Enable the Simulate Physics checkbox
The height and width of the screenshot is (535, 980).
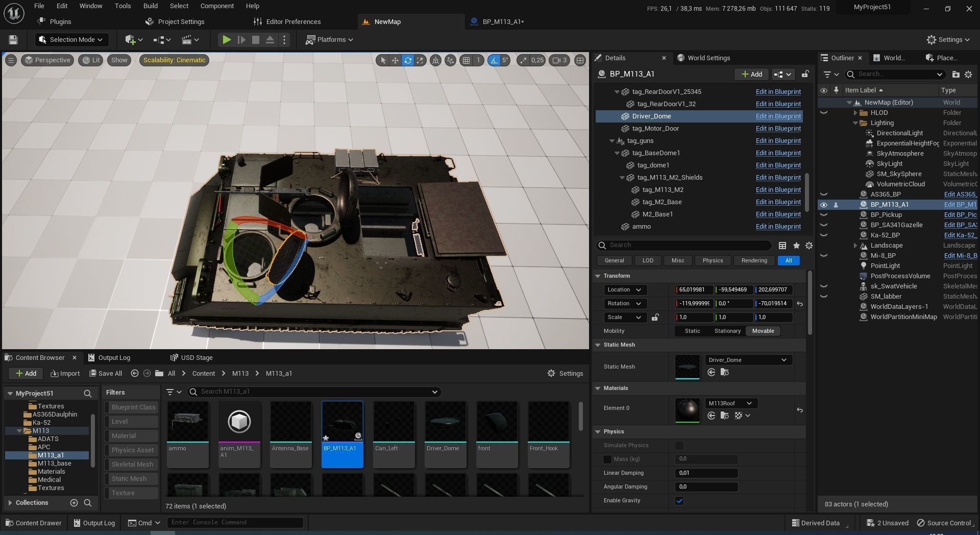click(679, 446)
